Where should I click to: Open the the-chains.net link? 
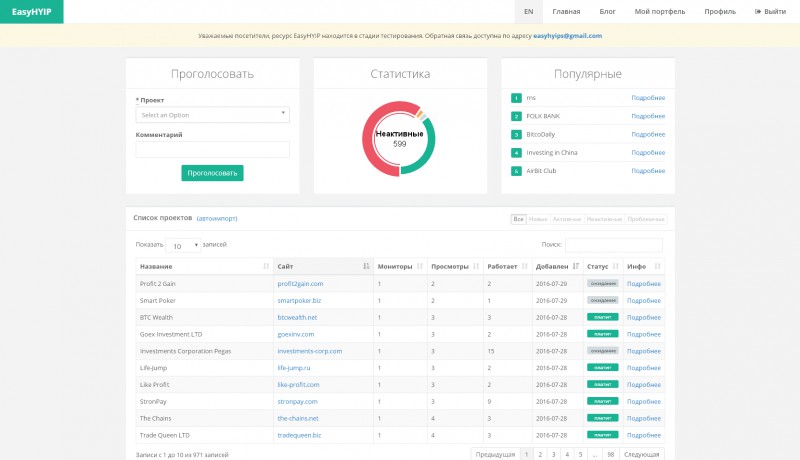(x=298, y=418)
